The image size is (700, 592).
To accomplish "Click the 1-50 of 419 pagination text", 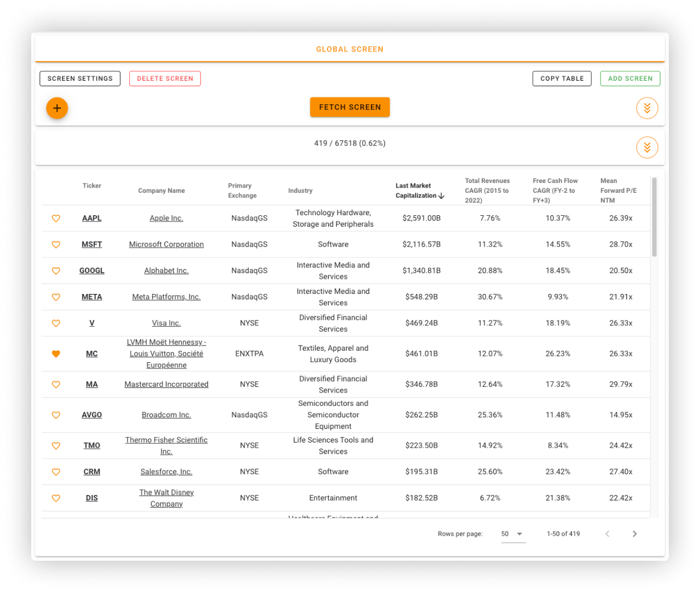I will click(x=564, y=534).
